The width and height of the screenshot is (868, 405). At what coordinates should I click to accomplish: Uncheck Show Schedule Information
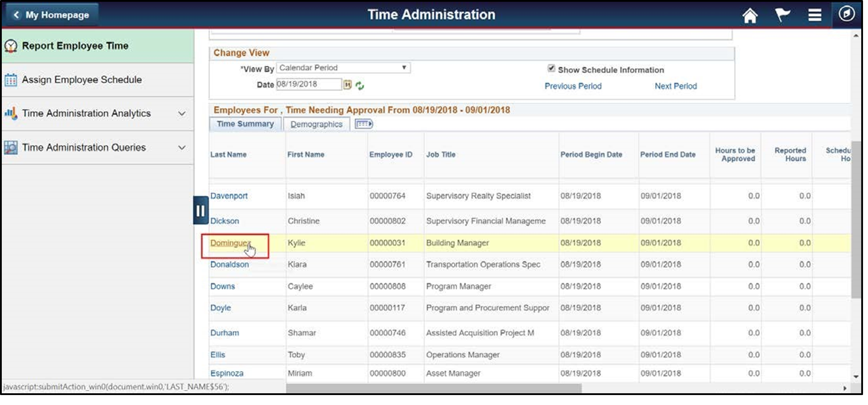pyautogui.click(x=551, y=69)
